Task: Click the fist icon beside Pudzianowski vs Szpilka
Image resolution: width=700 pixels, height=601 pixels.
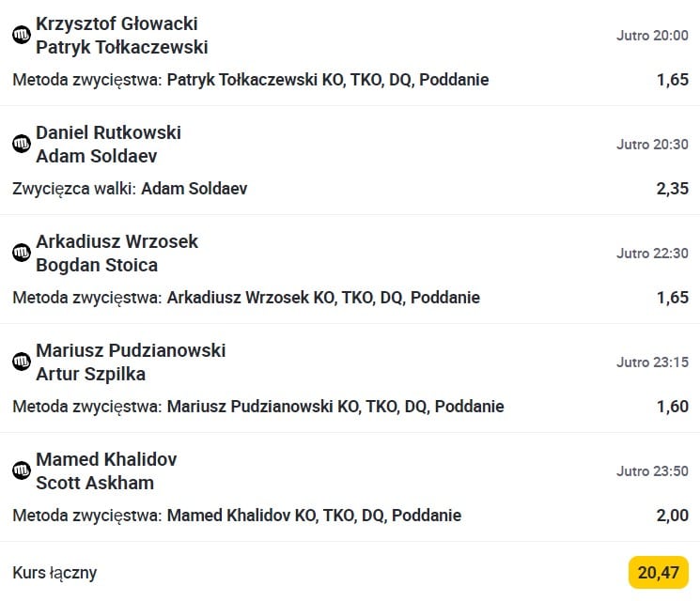Action: pyautogui.click(x=22, y=362)
